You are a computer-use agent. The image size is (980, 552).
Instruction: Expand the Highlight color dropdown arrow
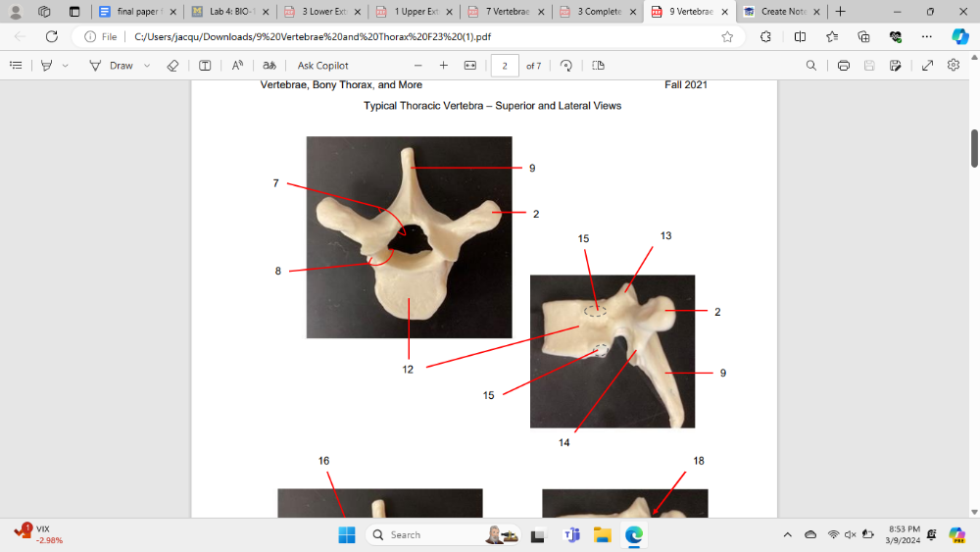pos(66,66)
